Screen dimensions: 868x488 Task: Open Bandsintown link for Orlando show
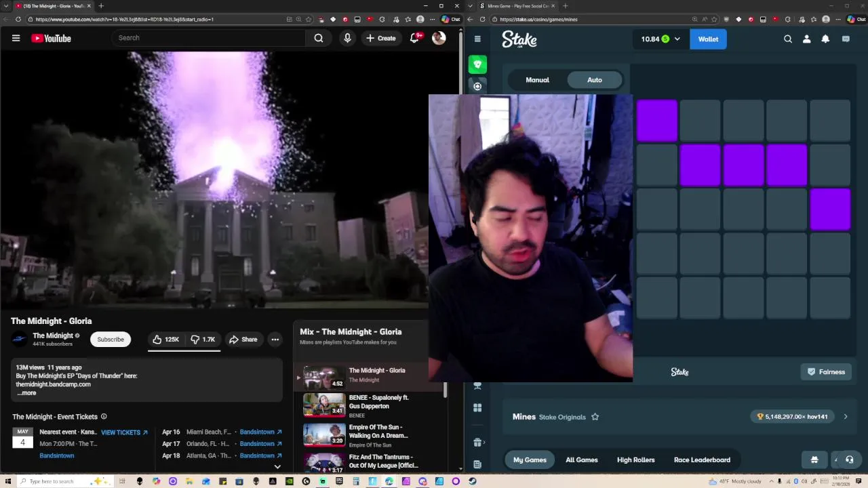click(261, 443)
